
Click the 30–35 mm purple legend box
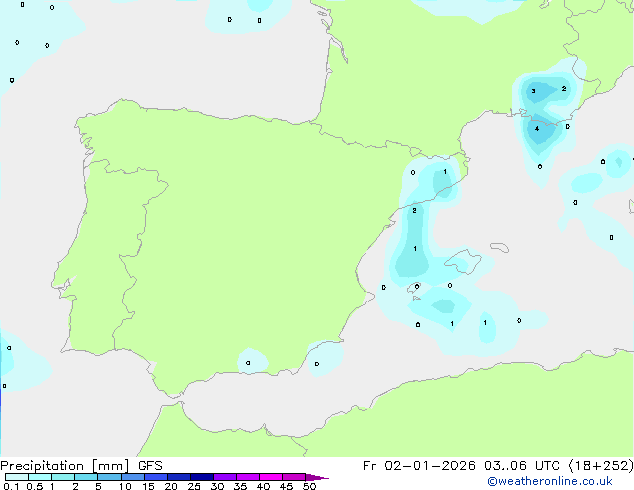[x=225, y=477]
